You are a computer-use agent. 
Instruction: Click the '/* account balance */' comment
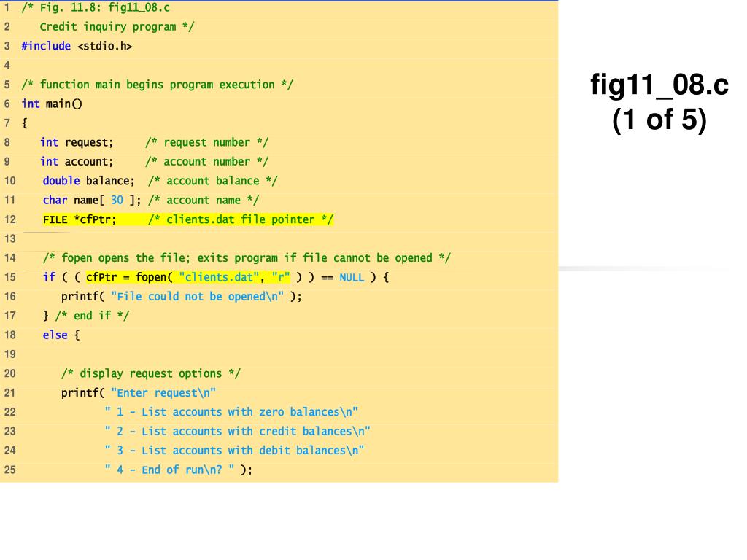pos(212,181)
